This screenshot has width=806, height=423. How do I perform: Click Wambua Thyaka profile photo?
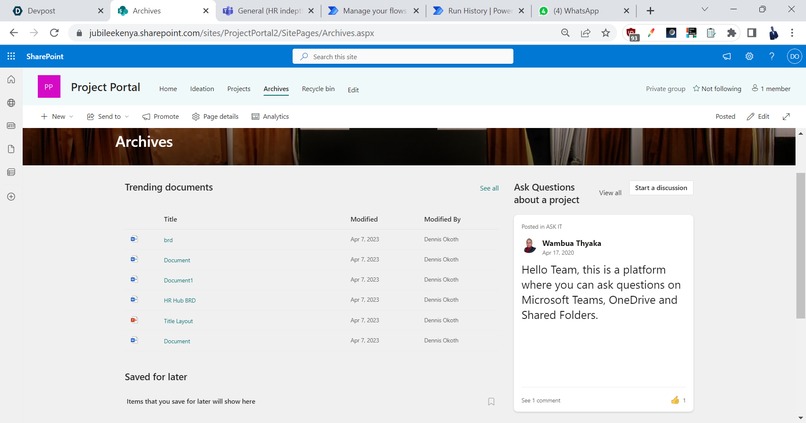coord(529,246)
